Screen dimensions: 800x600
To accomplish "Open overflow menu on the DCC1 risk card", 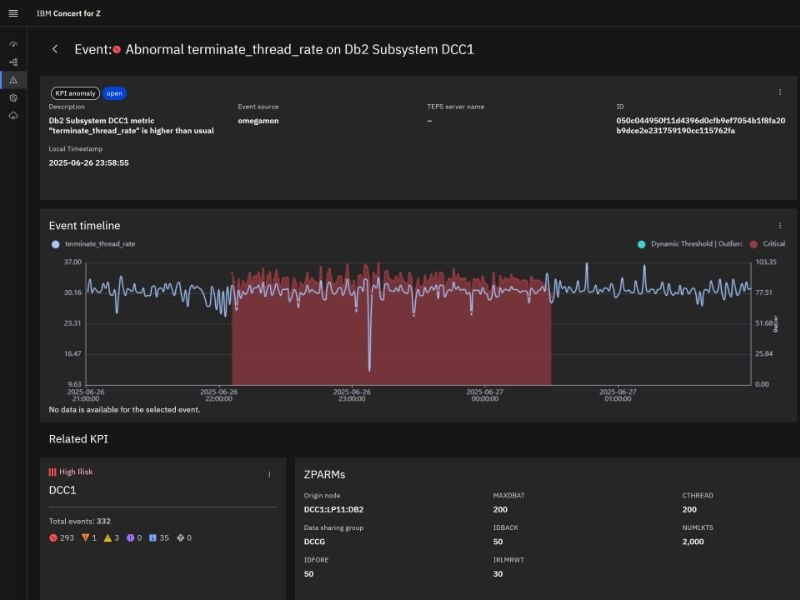I will tap(269, 474).
